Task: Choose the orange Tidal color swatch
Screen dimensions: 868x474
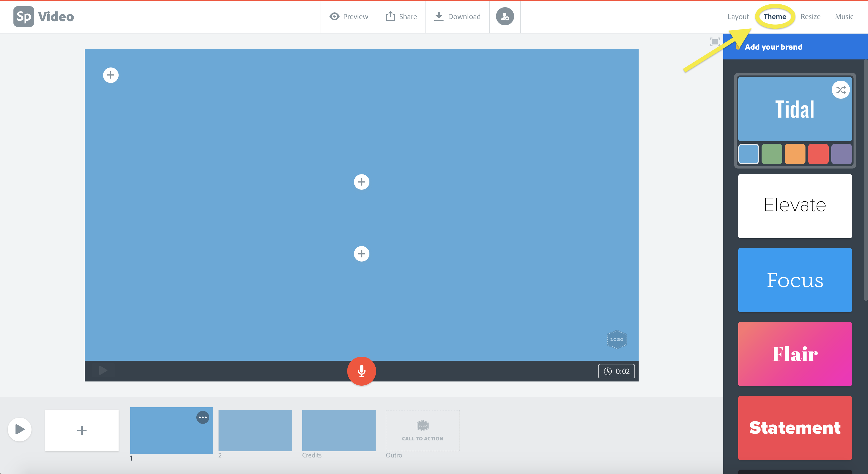Action: coord(795,154)
